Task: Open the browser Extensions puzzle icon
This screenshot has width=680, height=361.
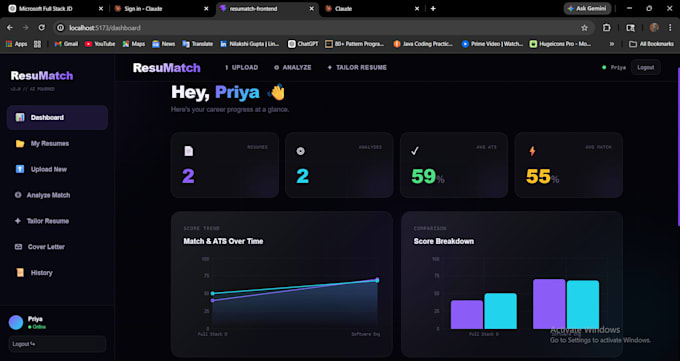Action: pyautogui.click(x=606, y=28)
